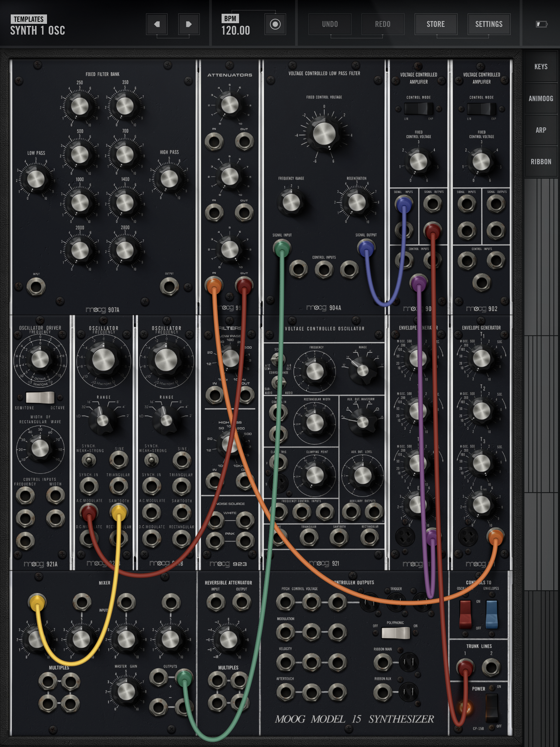This screenshot has width=560, height=747.
Task: Adjust the fixed filter bank 250 knob
Action: (x=80, y=106)
